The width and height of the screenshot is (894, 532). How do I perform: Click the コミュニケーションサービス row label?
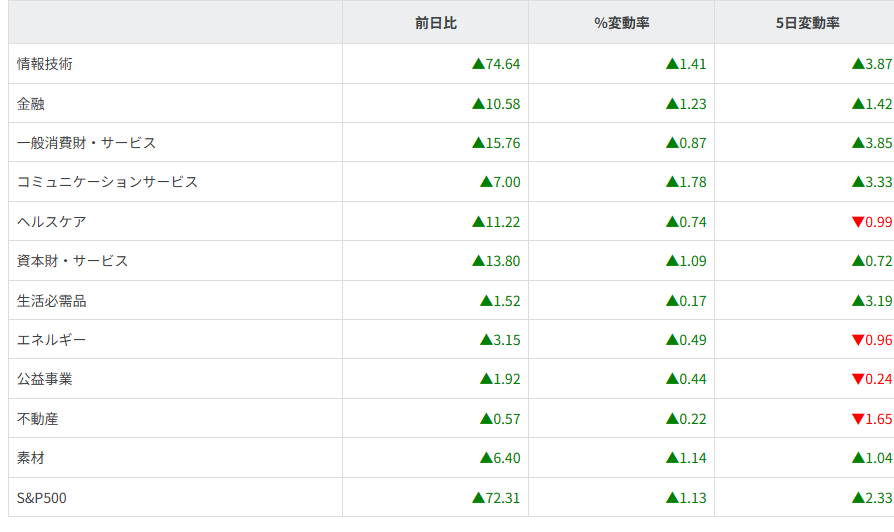(x=108, y=182)
